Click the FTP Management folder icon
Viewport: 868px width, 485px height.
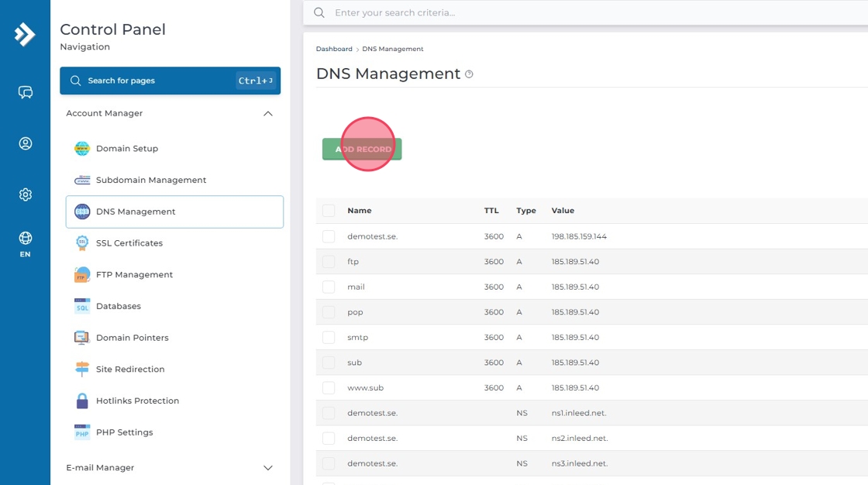82,275
